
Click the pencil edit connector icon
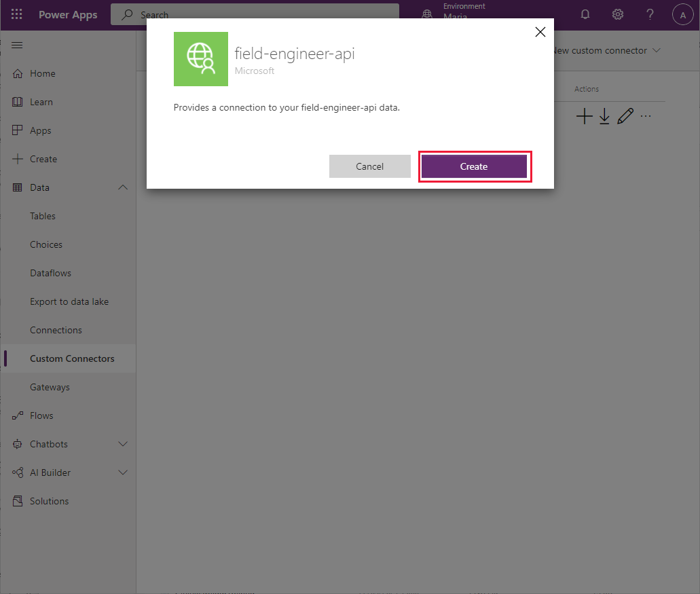point(625,116)
